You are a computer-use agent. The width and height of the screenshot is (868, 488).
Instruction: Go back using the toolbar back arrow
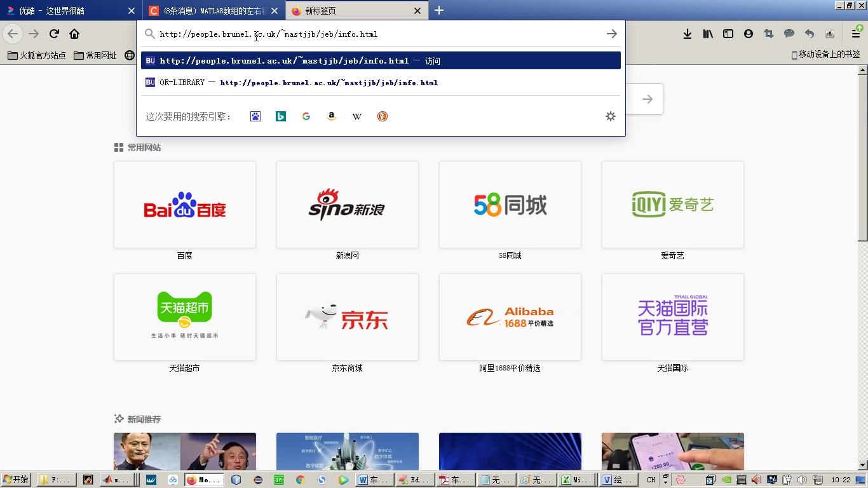(x=13, y=34)
